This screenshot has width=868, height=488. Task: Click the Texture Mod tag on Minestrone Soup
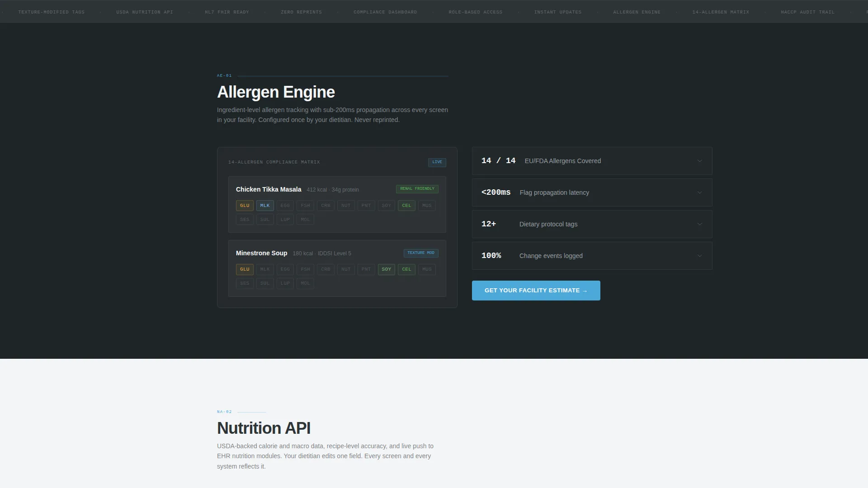(x=421, y=253)
